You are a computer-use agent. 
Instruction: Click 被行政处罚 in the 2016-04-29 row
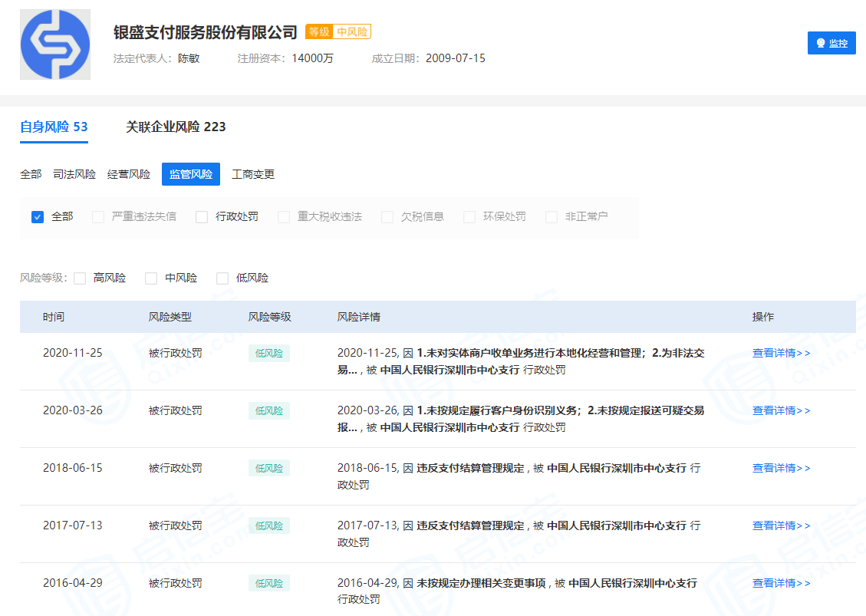pyautogui.click(x=175, y=583)
